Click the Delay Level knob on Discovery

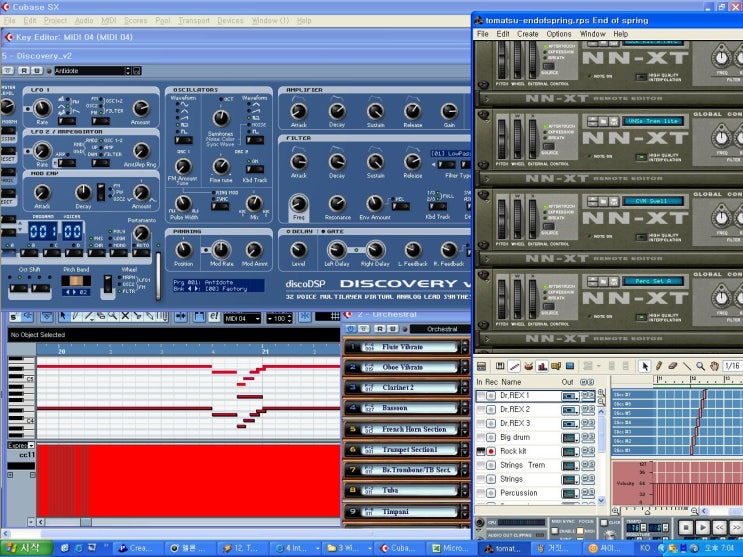pyautogui.click(x=299, y=250)
